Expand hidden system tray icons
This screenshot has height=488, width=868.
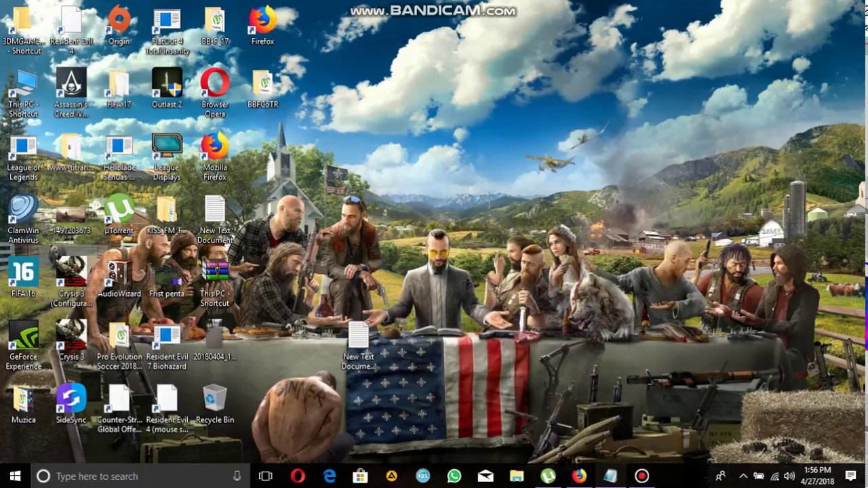(743, 476)
